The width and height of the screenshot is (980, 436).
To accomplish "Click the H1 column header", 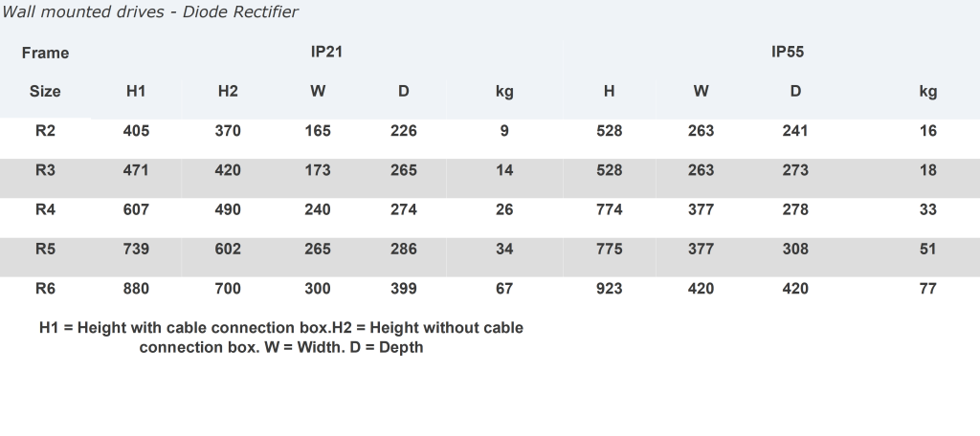I will coord(136,92).
